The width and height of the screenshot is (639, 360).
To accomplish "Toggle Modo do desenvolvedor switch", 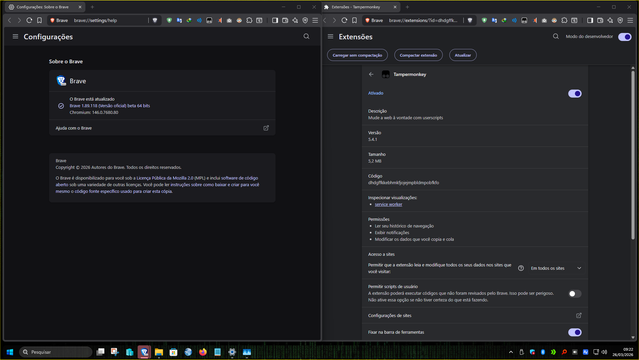I will (x=625, y=37).
